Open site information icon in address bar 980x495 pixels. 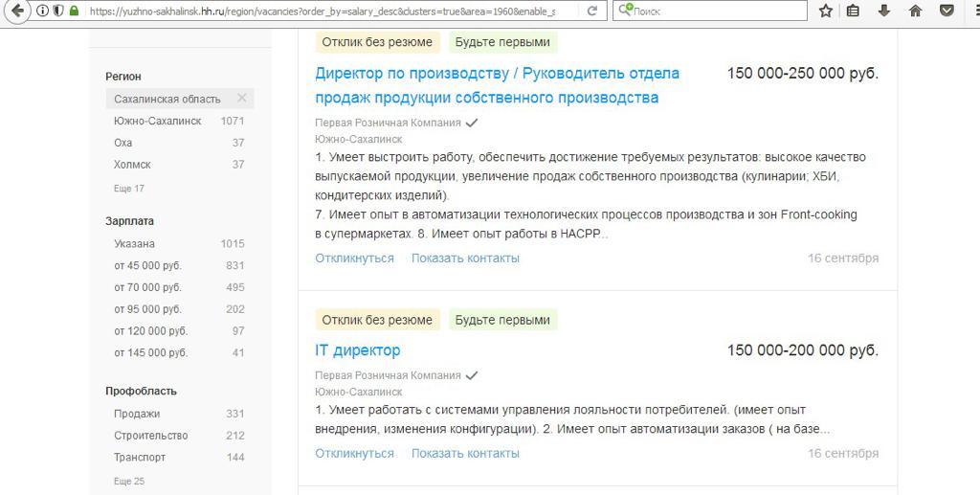[42, 11]
